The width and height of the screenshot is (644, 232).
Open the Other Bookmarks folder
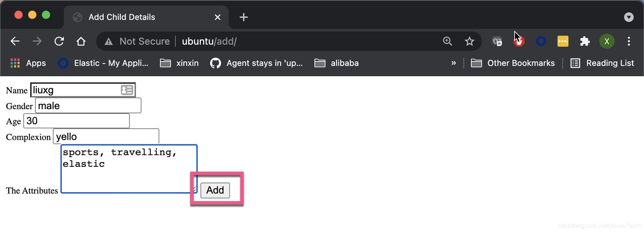pos(513,63)
